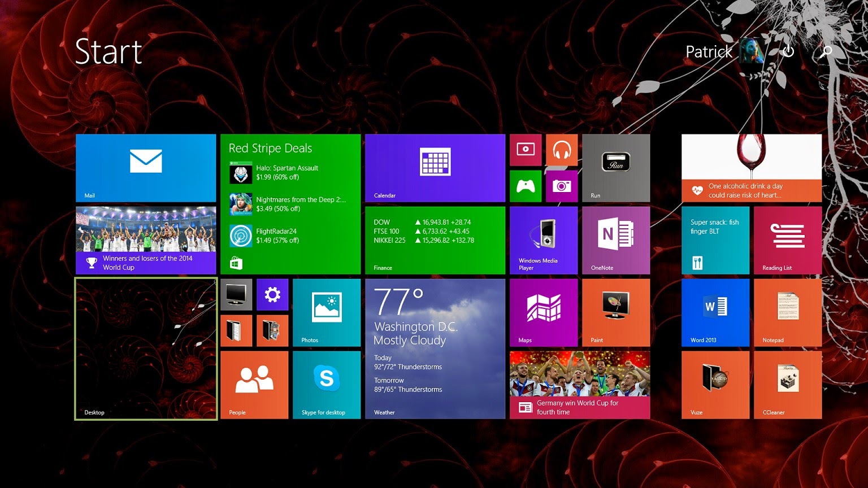The width and height of the screenshot is (868, 488).
Task: Click the fork and knife Food icon
Action: click(697, 263)
